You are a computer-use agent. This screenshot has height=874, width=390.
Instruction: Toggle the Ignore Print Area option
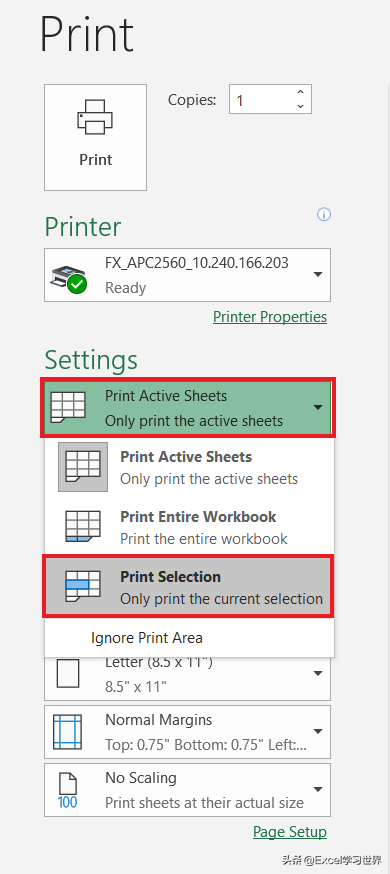pyautogui.click(x=147, y=638)
